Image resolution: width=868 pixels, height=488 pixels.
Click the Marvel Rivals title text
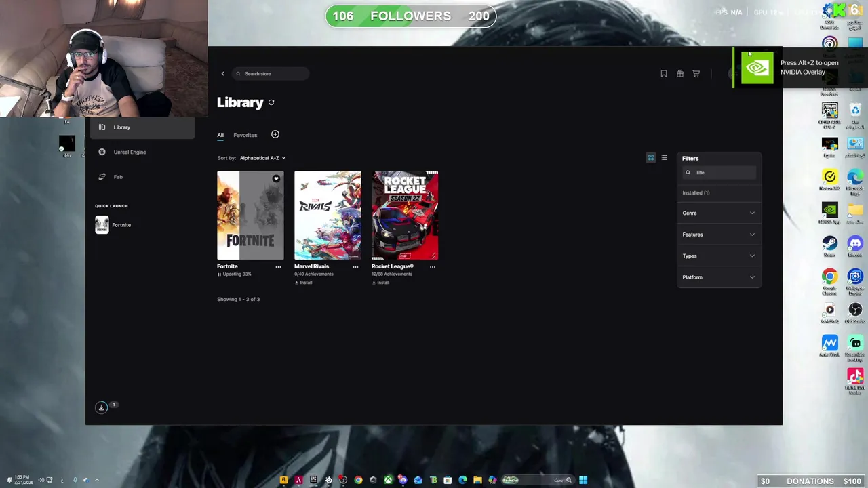[x=311, y=266]
